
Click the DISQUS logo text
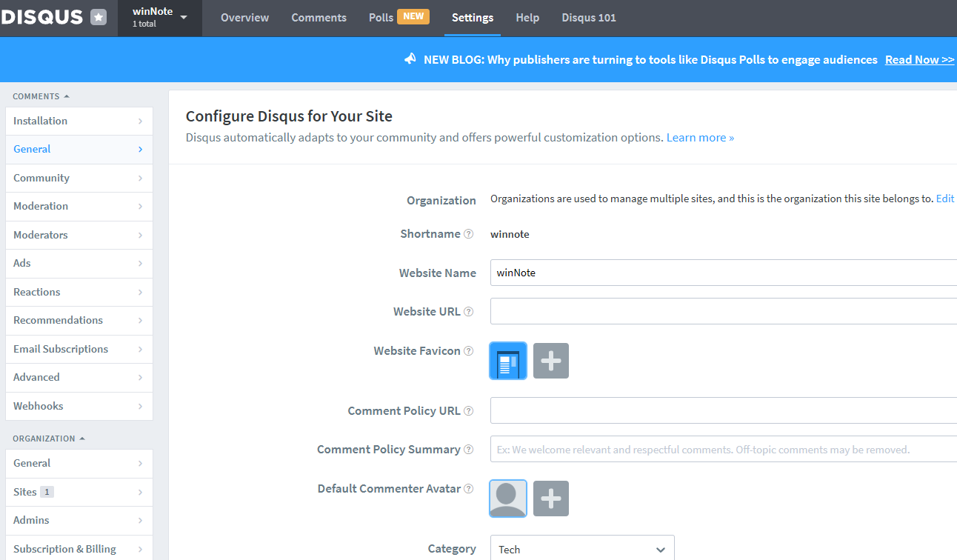pos(41,17)
